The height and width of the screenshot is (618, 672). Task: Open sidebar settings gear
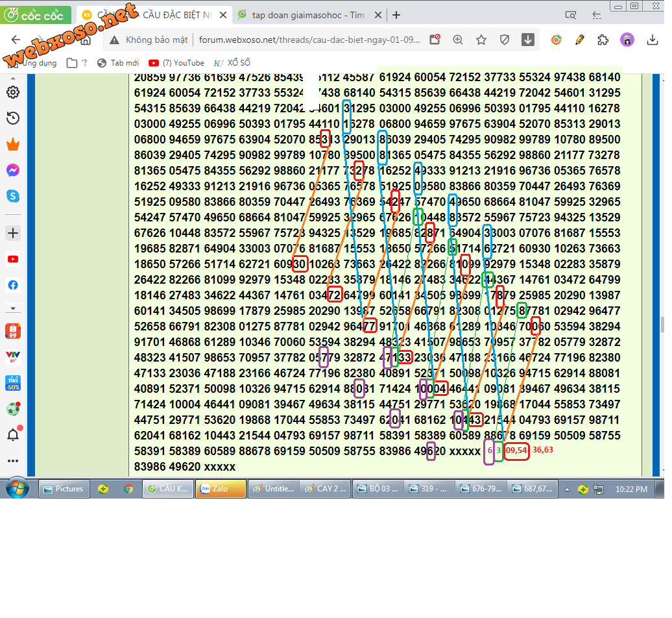click(13, 92)
